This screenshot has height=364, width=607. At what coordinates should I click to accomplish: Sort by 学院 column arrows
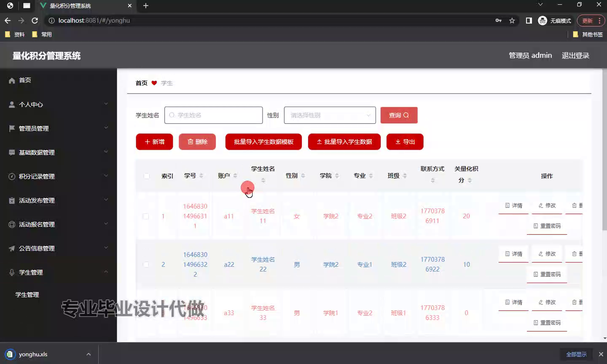tap(337, 176)
